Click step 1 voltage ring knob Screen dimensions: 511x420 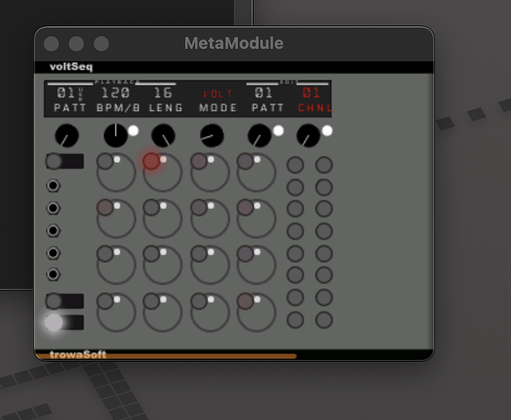pyautogui.click(x=116, y=173)
